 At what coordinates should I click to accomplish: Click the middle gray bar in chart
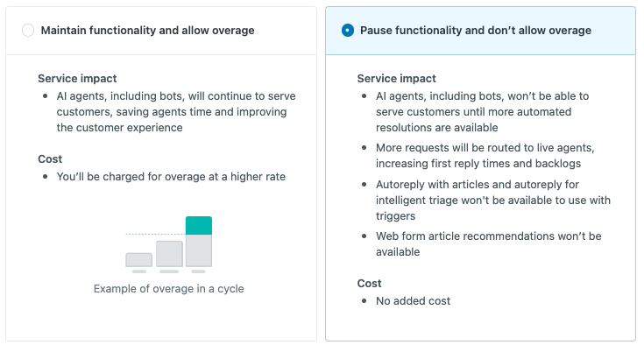point(169,254)
